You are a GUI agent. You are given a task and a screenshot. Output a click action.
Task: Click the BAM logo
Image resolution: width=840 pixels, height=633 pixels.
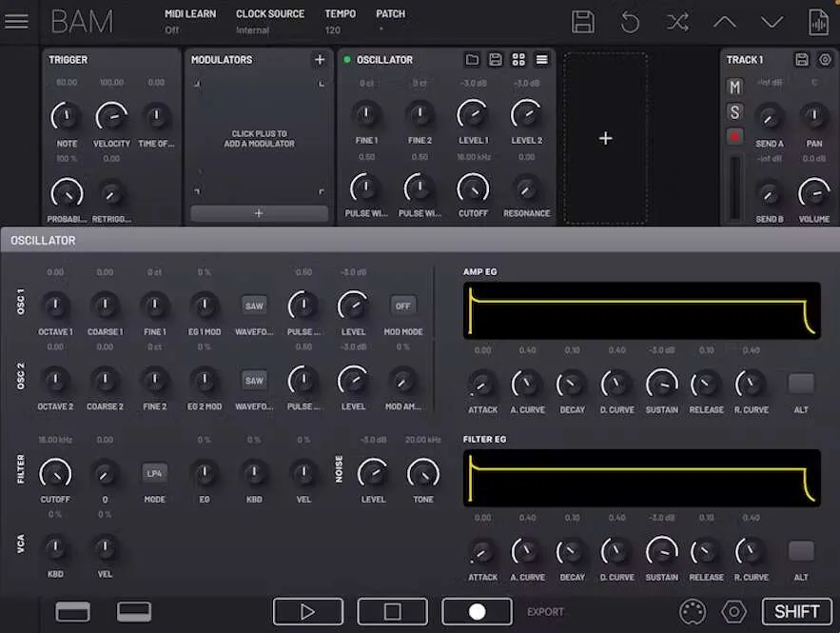pyautogui.click(x=82, y=22)
